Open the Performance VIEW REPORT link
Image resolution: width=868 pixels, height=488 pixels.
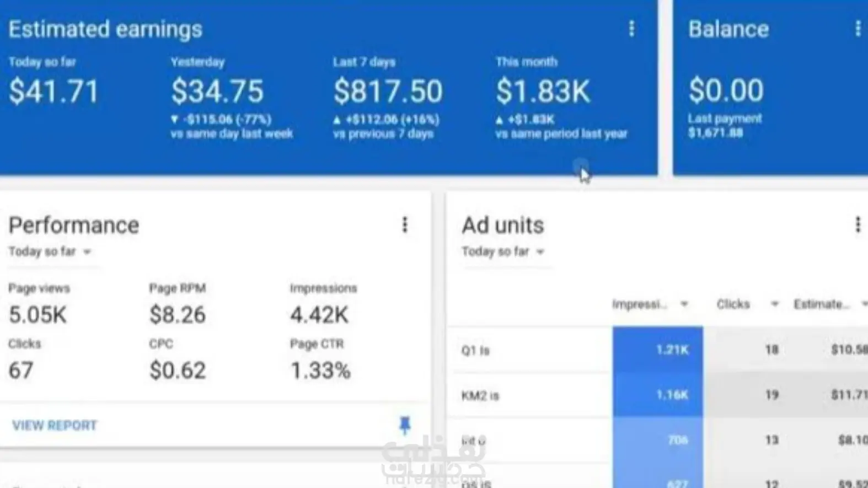[x=55, y=426]
